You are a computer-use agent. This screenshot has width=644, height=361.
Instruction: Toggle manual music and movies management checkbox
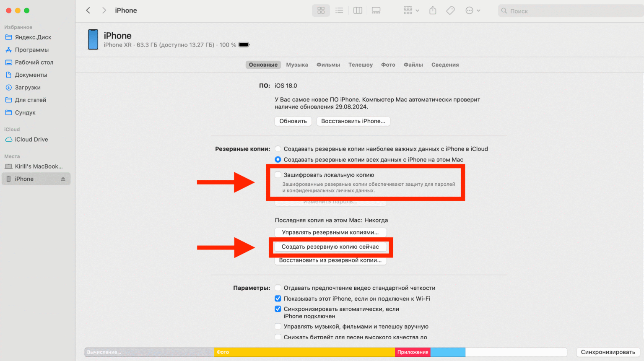click(278, 326)
